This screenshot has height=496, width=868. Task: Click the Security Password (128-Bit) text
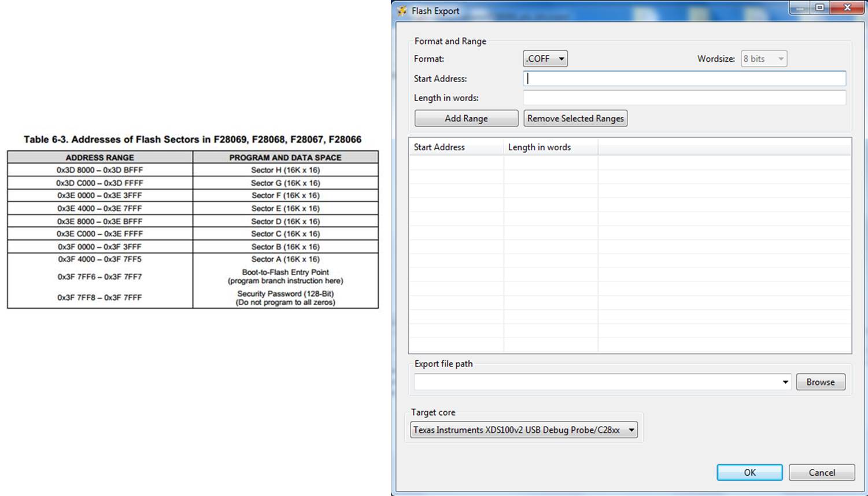(286, 294)
